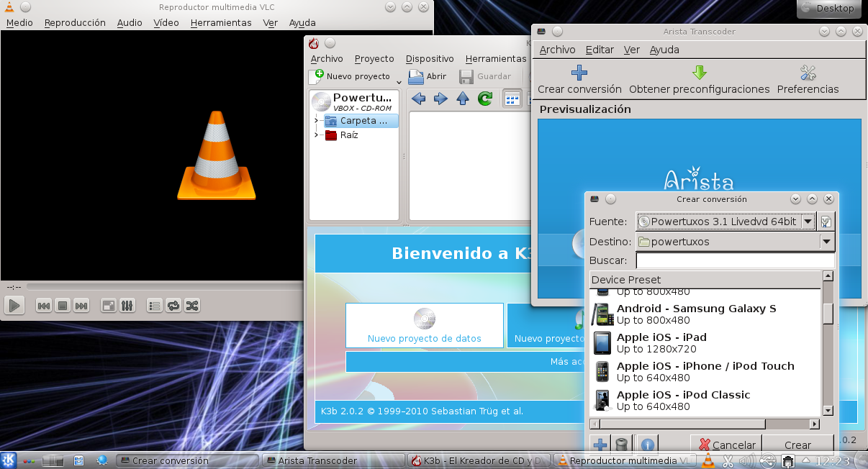The image size is (868, 469).
Task: Click source properties icon beside Fuente
Action: tap(826, 222)
